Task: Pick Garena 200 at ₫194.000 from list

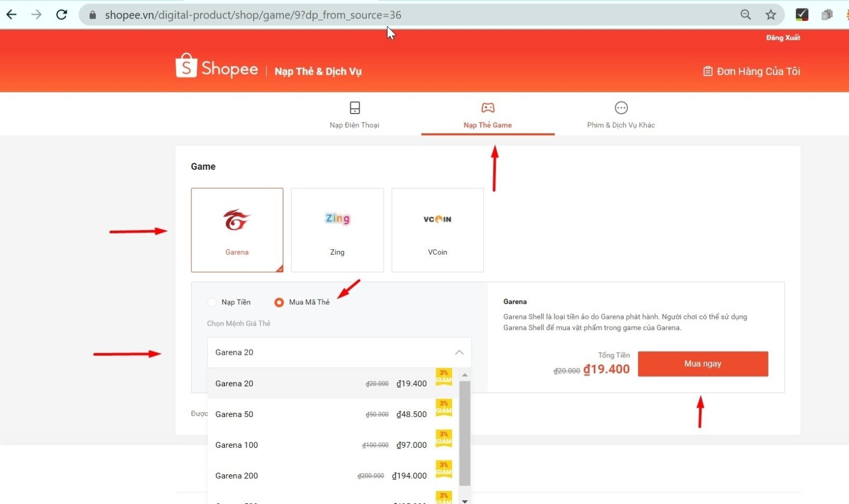Action: click(333, 476)
